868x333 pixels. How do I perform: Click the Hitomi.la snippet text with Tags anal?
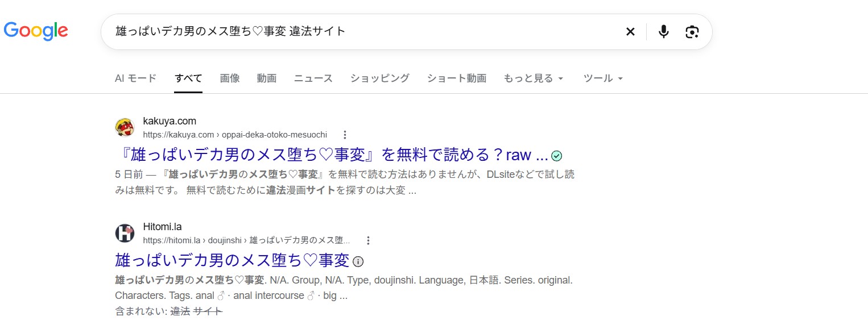344,288
